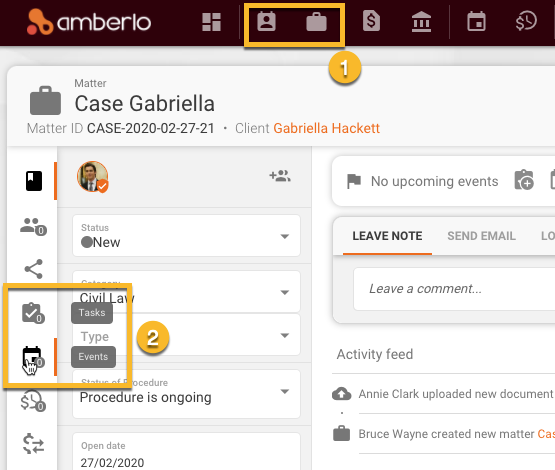Image resolution: width=555 pixels, height=470 pixels.
Task: Open Calendar in top navigation
Action: 476,22
